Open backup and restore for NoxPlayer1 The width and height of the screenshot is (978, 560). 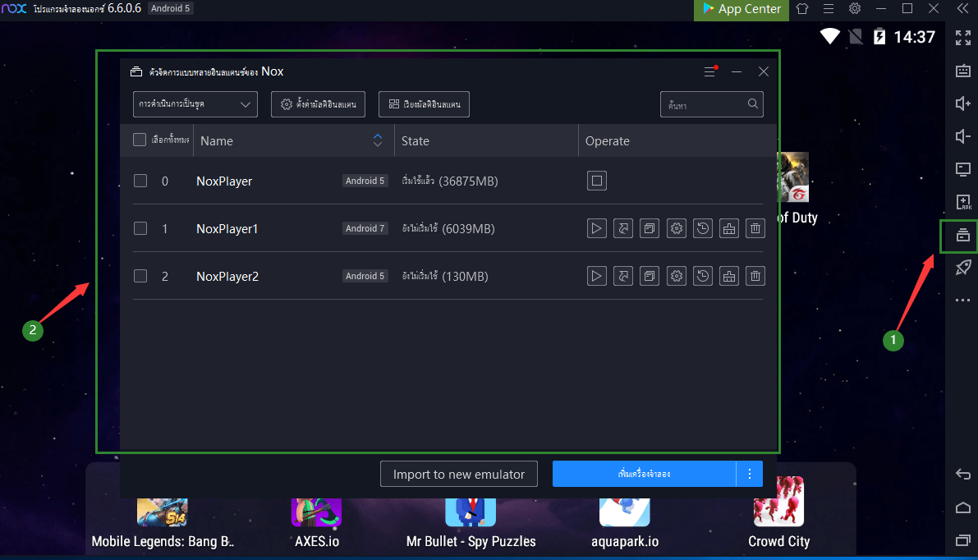tap(702, 228)
